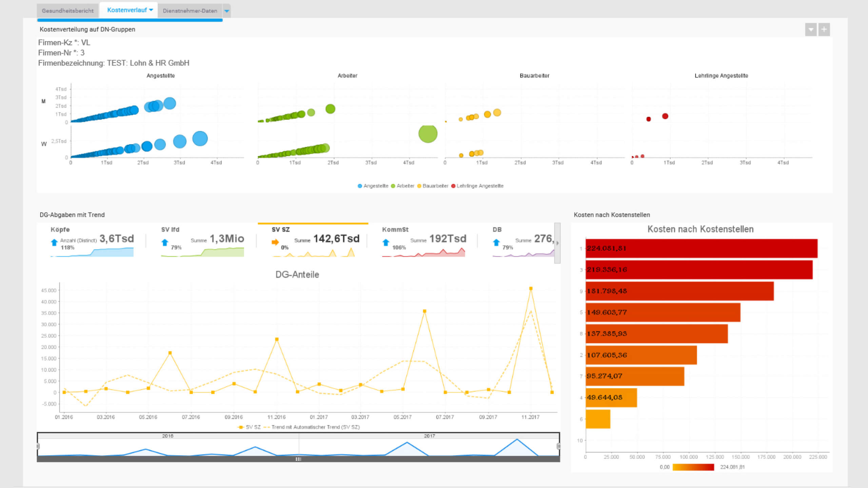
Task: Open the tab overflow arrow after Dienstnehmer-Daten
Action: (227, 11)
